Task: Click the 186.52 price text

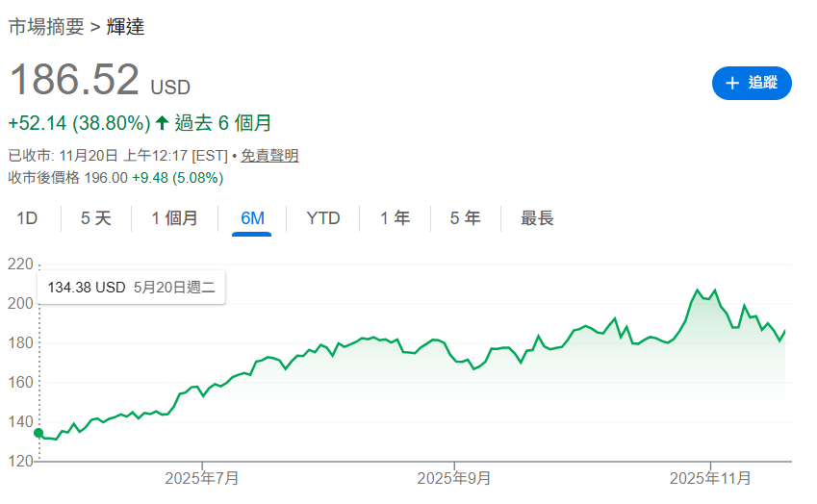Action: tap(74, 80)
